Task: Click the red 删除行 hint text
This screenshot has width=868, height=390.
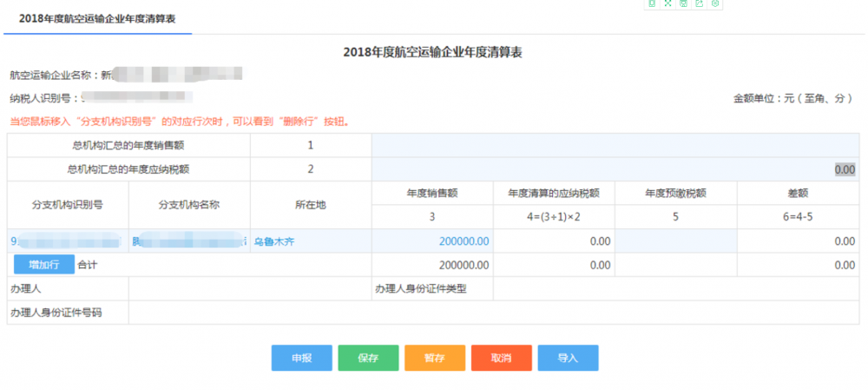Action: [x=180, y=122]
